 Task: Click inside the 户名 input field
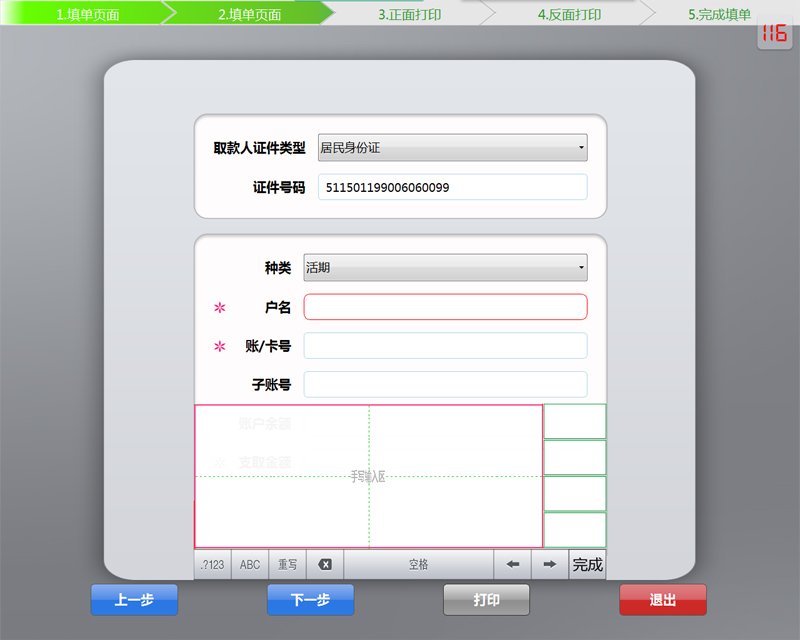point(446,307)
